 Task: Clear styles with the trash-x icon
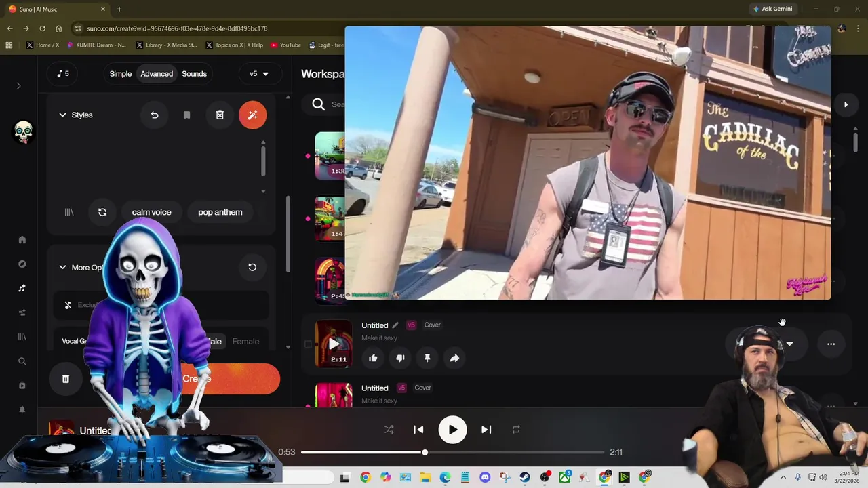[x=220, y=115]
